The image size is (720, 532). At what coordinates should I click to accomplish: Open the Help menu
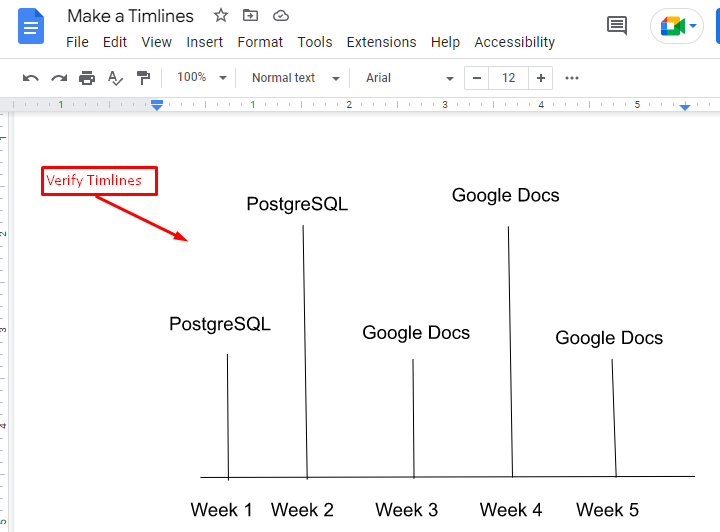[445, 42]
